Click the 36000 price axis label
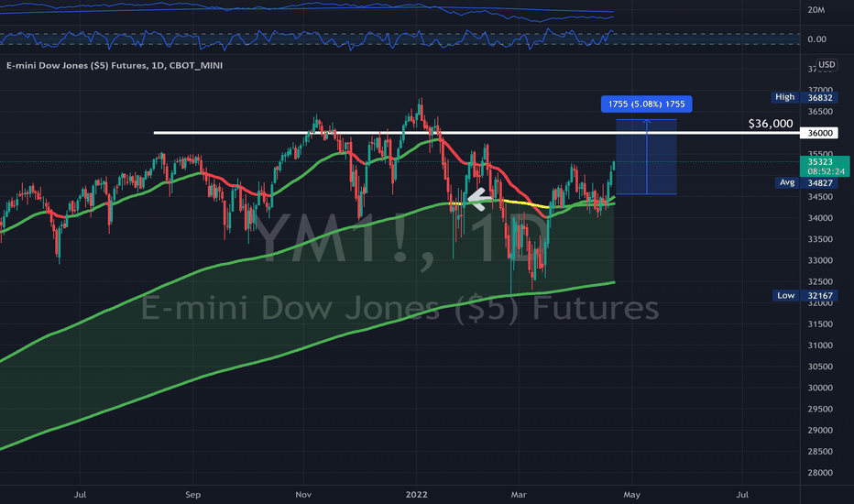854x504 pixels. tap(819, 133)
